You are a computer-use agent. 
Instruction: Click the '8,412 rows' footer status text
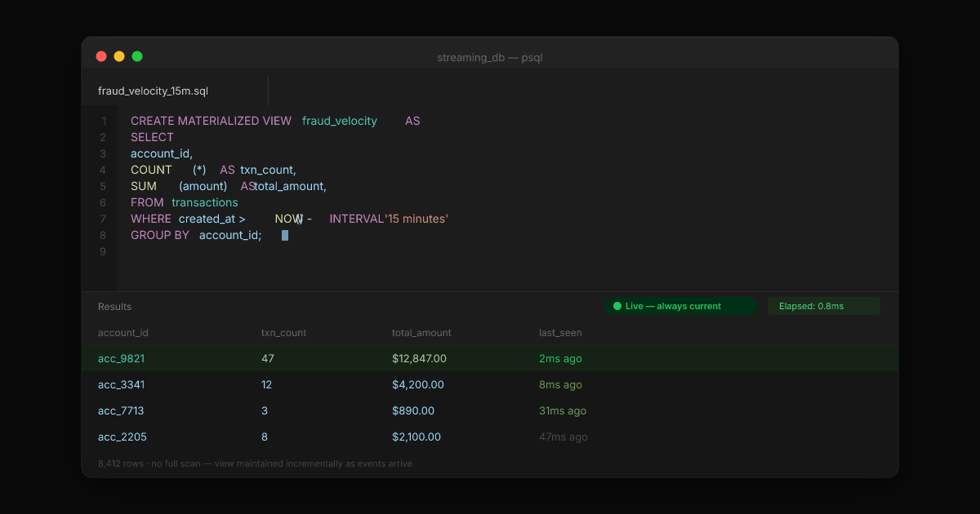[x=255, y=463]
